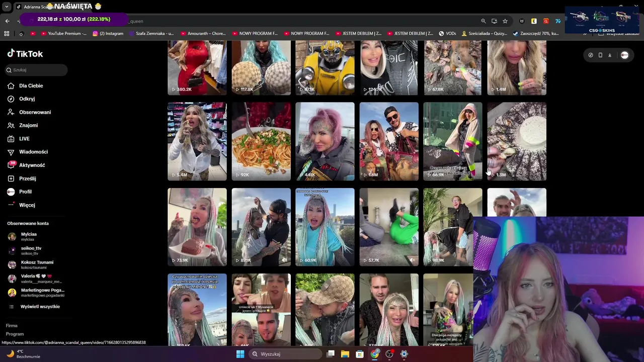Screen dimensions: 644x362
Task: Open the Chrome apps grid shortcut
Action: pyautogui.click(x=7, y=34)
